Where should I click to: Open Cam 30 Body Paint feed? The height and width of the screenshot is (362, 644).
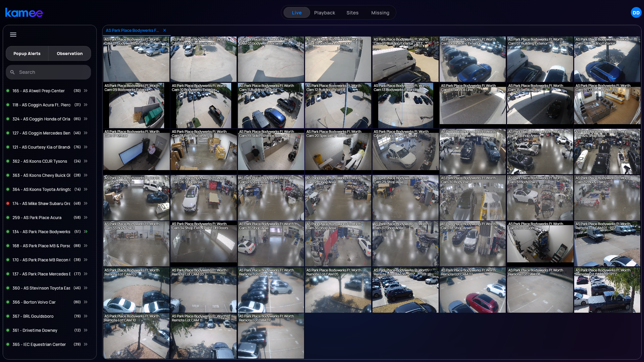(x=473, y=198)
